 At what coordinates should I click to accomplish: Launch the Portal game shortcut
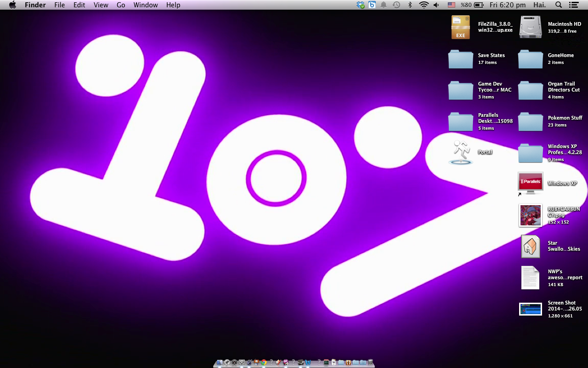(x=460, y=152)
